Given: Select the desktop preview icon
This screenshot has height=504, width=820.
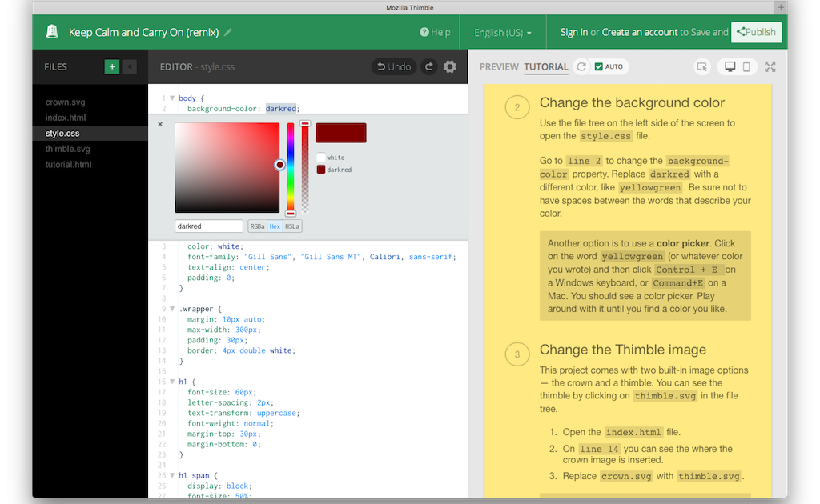Looking at the screenshot, I should 729,66.
